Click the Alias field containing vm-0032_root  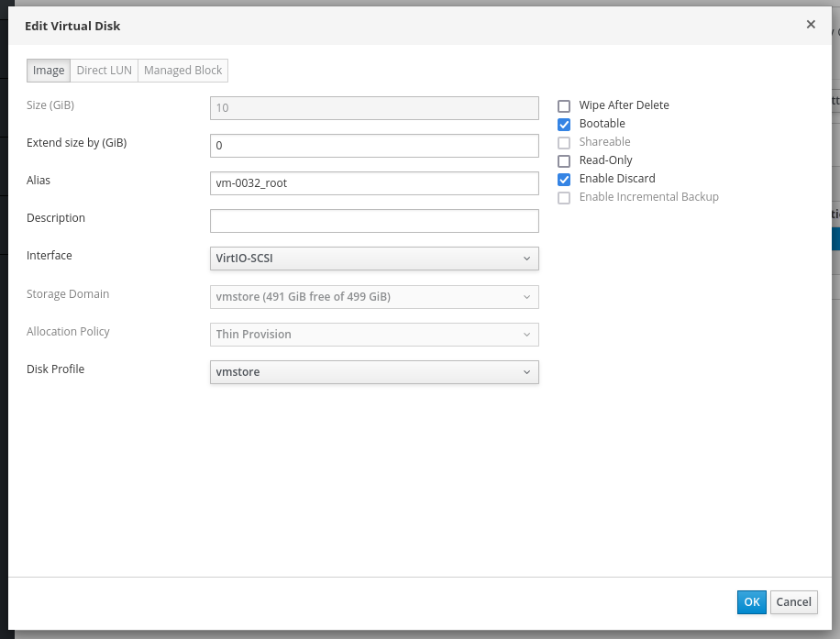click(373, 183)
